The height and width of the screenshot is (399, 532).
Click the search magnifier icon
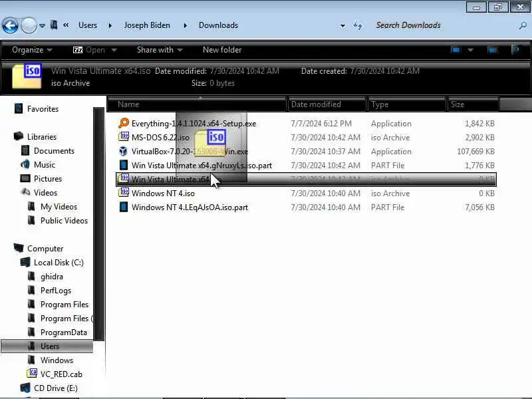[x=523, y=25]
